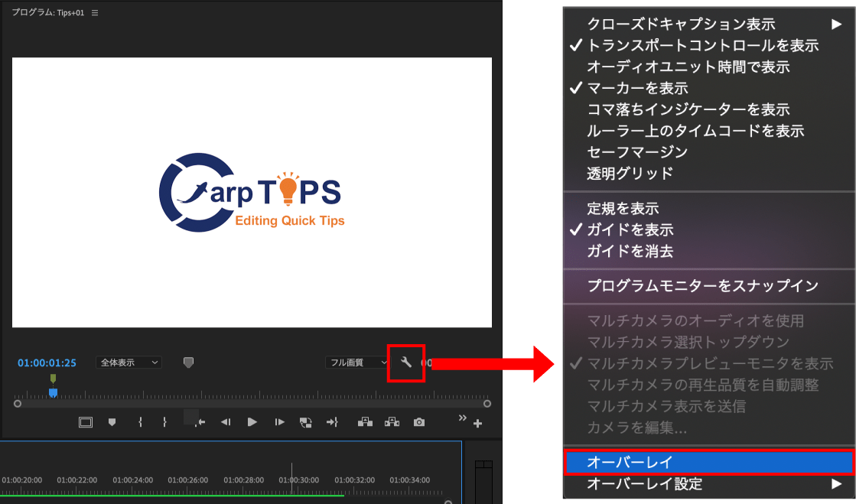Jump to the Out point
The image size is (856, 504).
tap(332, 422)
